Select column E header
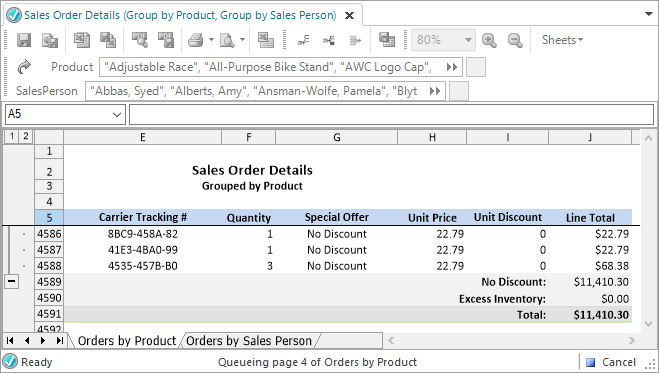Screen dimensions: 659x373 142,137
